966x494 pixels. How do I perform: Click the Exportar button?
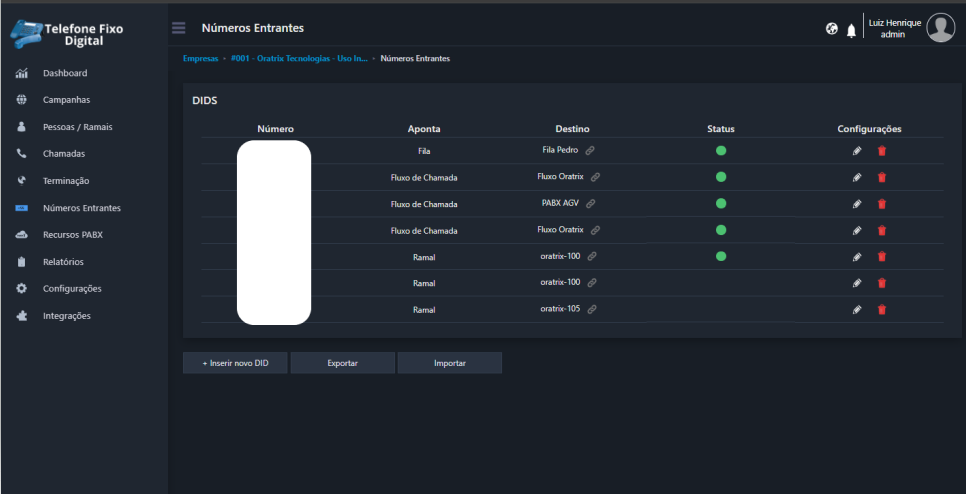click(342, 363)
